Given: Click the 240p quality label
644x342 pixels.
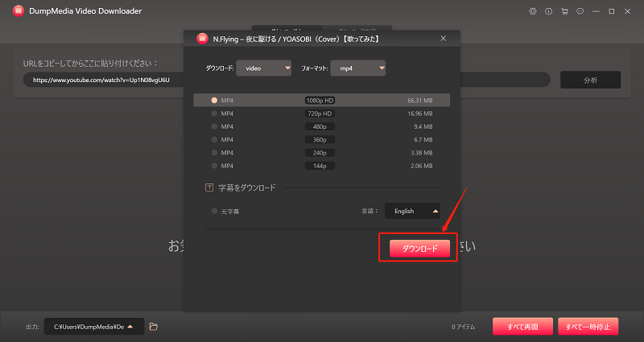Looking at the screenshot, I should pos(320,153).
